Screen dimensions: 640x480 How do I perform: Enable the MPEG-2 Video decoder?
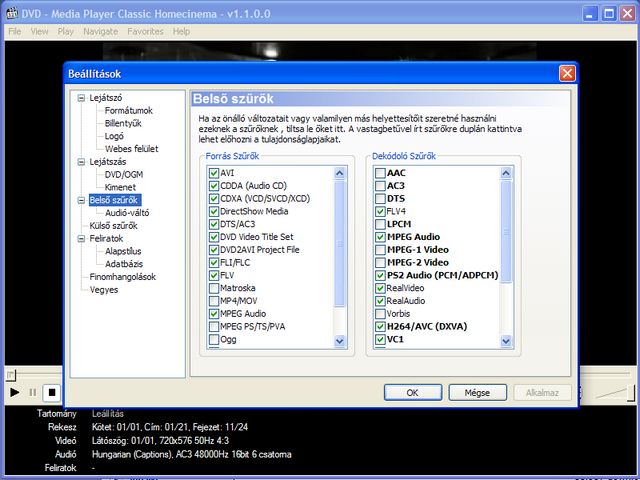[x=380, y=262]
